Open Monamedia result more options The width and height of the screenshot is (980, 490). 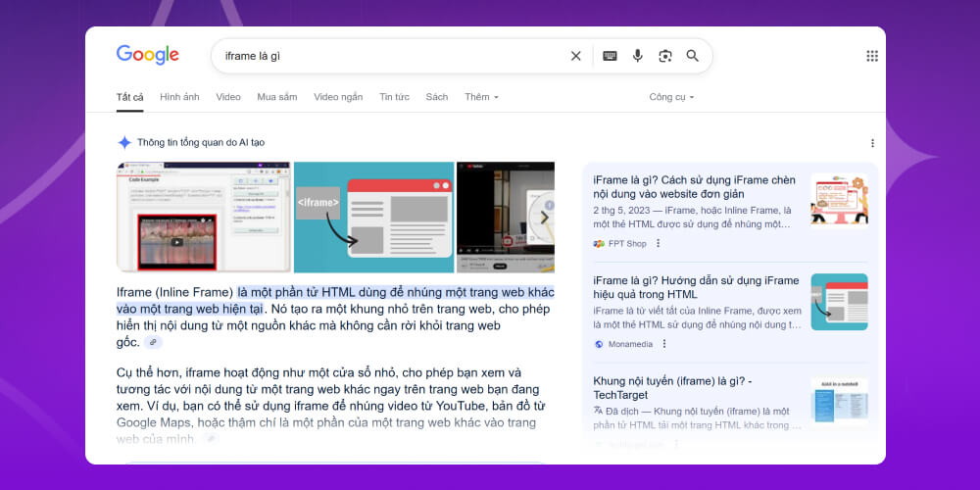(664, 344)
